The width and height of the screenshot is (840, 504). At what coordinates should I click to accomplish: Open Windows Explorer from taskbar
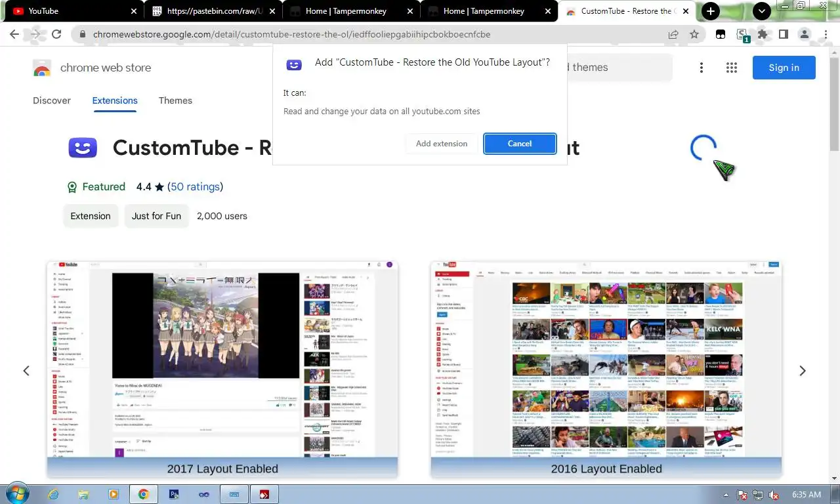[84, 494]
